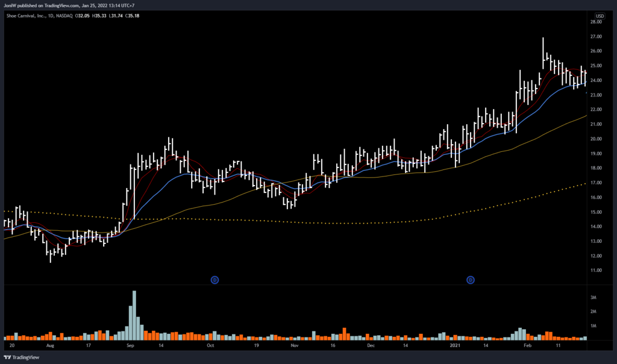Click the 11.00 price axis label

tap(597, 271)
